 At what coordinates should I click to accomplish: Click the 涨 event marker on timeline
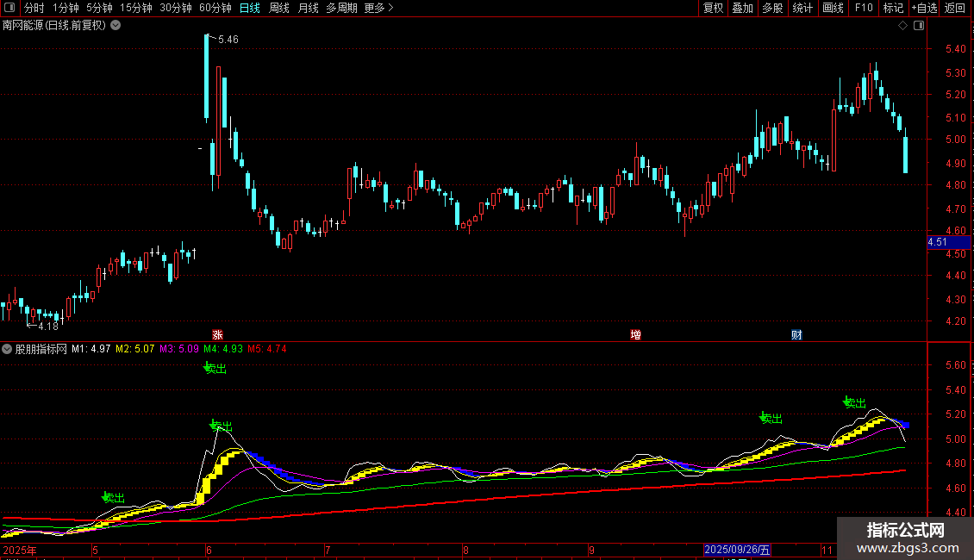point(217,334)
